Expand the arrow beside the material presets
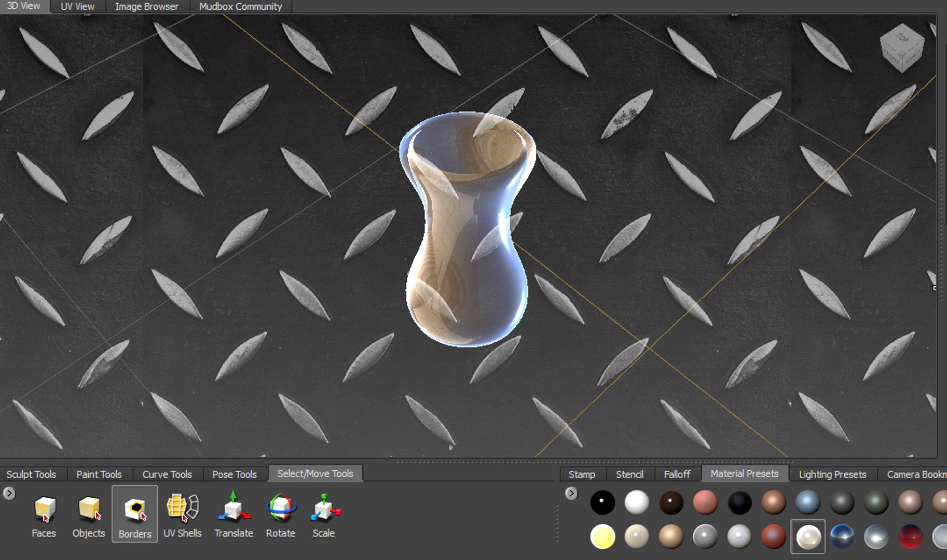The image size is (947, 560). click(571, 493)
